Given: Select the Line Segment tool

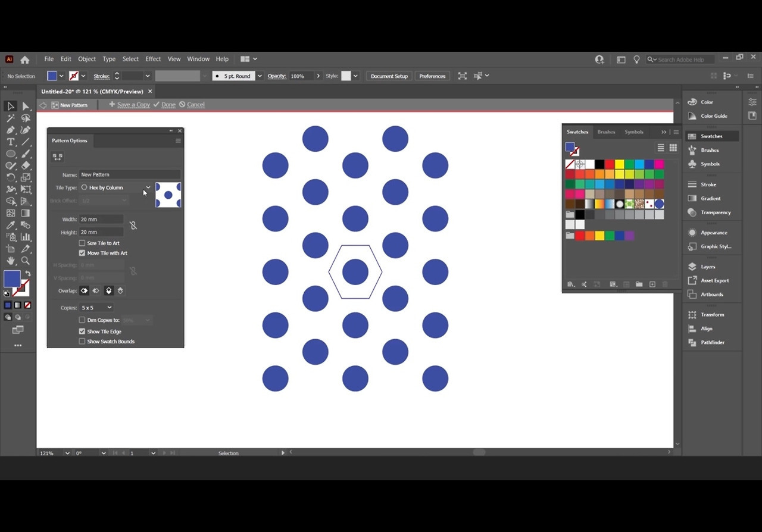Looking at the screenshot, I should coord(26,142).
